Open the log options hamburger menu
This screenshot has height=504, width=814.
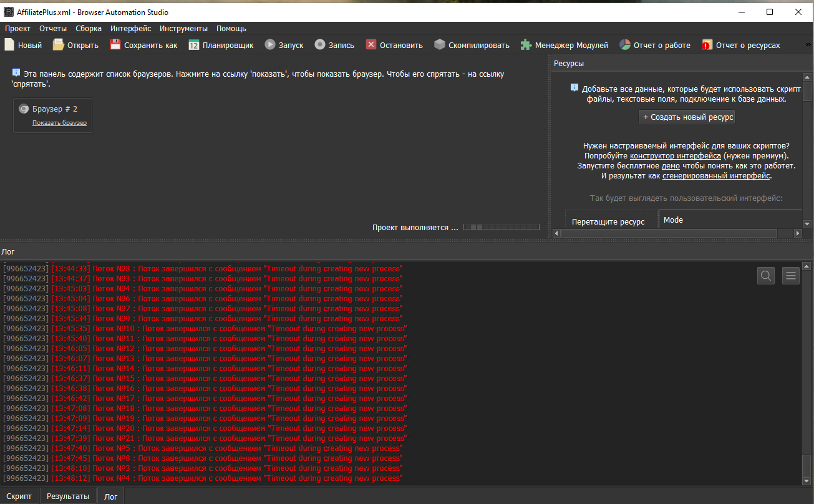click(x=791, y=275)
